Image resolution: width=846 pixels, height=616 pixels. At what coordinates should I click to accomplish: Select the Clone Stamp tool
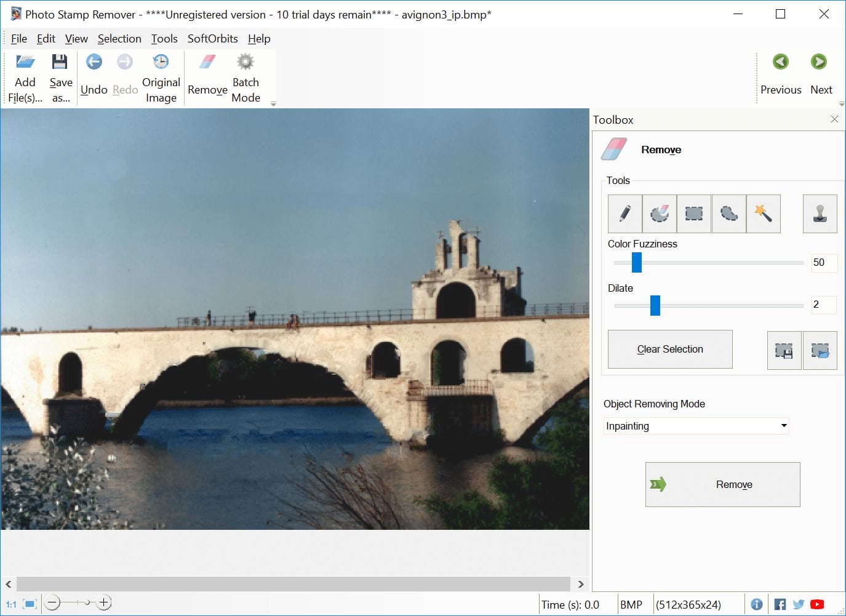tap(820, 214)
